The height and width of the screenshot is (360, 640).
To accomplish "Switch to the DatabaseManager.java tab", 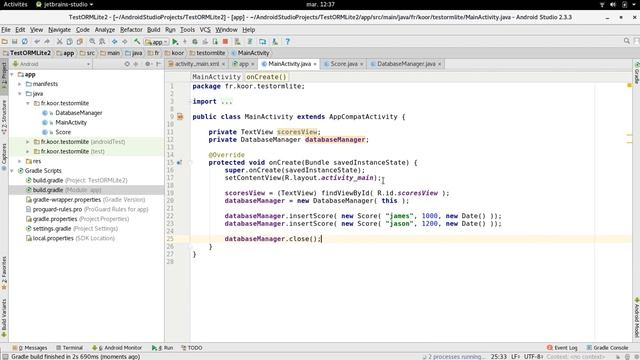I will [406, 64].
